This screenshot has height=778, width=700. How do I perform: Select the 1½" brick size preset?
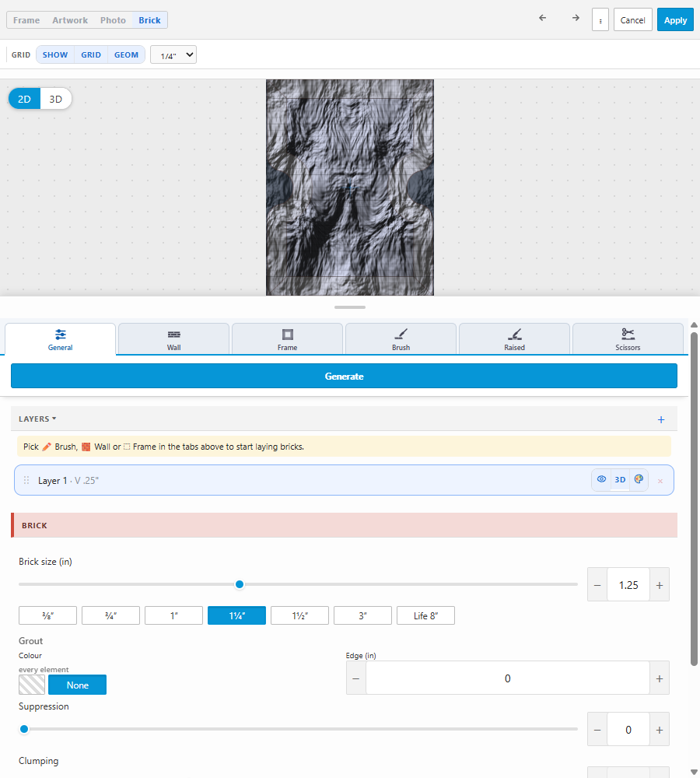point(299,615)
